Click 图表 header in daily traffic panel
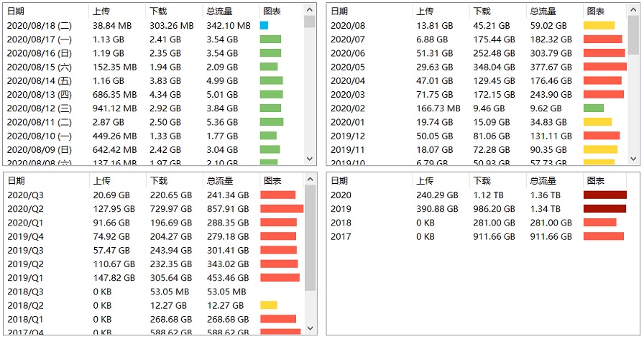The image size is (644, 339). 272,11
